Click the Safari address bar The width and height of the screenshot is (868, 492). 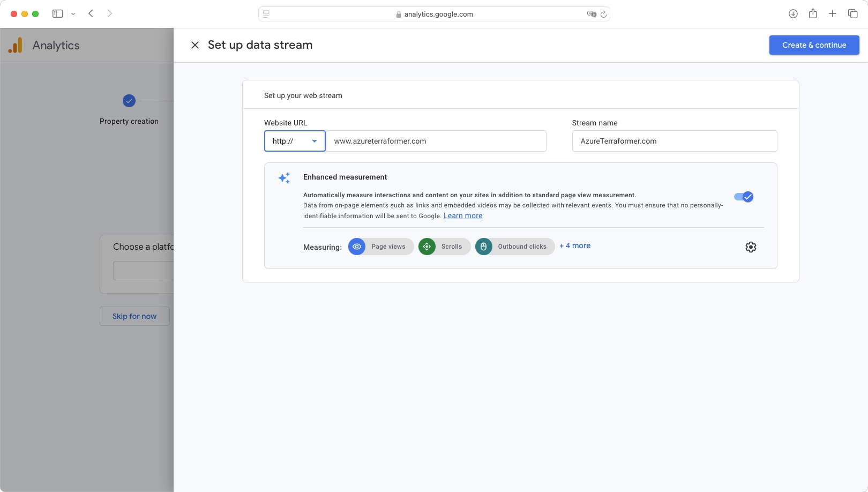point(434,14)
